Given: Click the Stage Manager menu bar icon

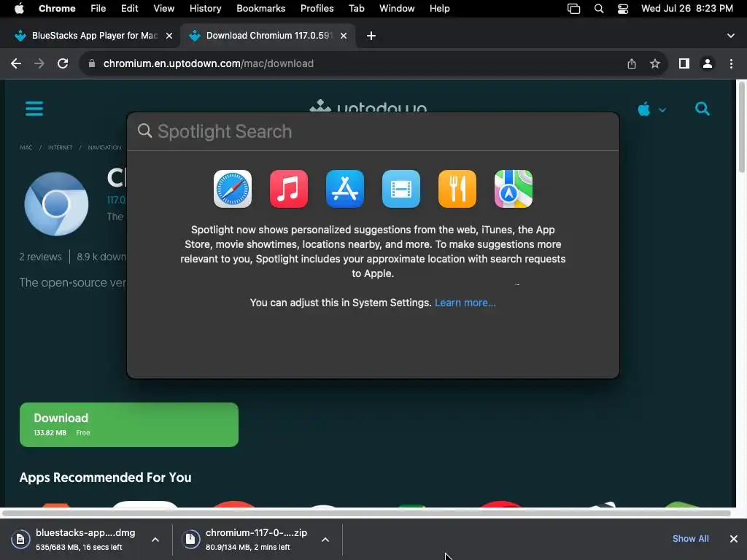Looking at the screenshot, I should pyautogui.click(x=573, y=9).
